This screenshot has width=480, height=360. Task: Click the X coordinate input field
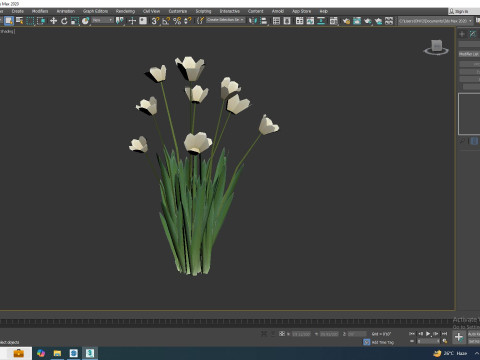pyautogui.click(x=301, y=334)
